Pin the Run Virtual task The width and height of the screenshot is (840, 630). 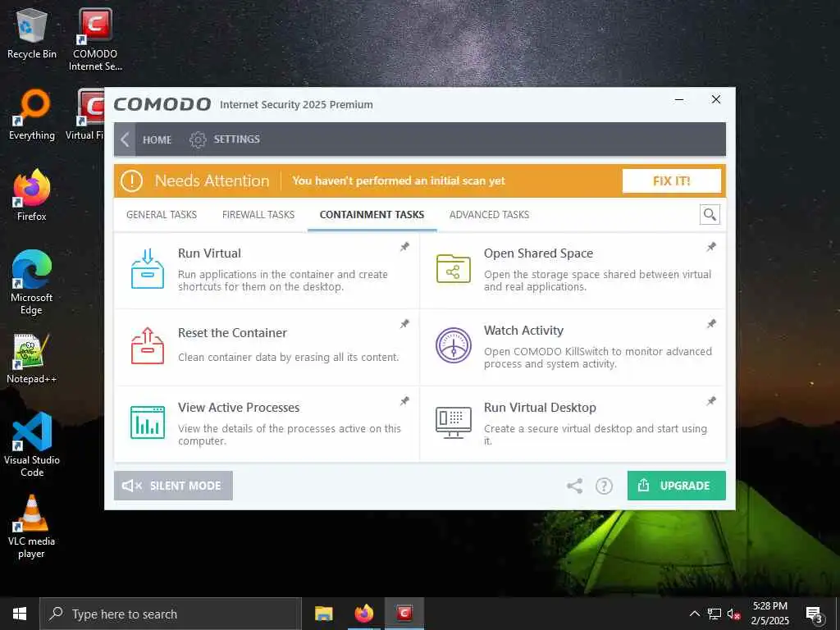pos(405,246)
